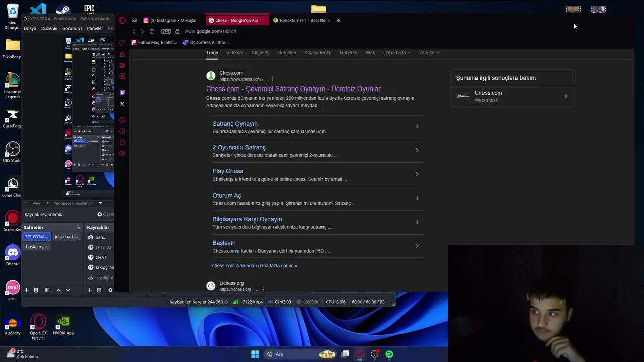Open three-dot menu beside Lichess.org result
This screenshot has height=362, width=644.
point(263,289)
